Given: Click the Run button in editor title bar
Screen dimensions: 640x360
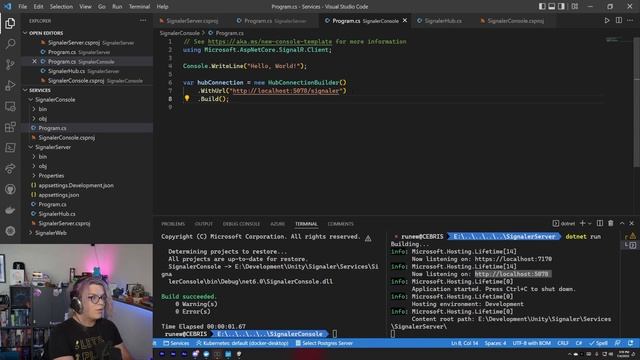Looking at the screenshot, I should click(x=607, y=20).
